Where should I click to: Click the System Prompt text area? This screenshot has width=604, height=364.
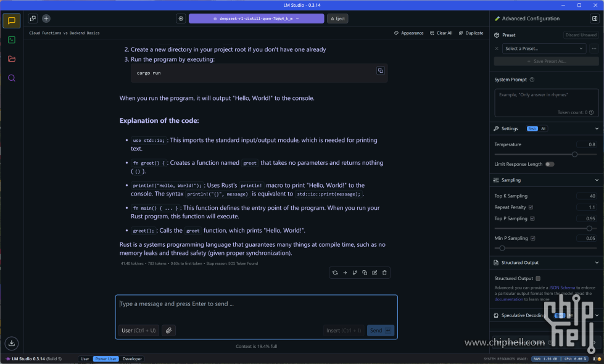click(546, 102)
